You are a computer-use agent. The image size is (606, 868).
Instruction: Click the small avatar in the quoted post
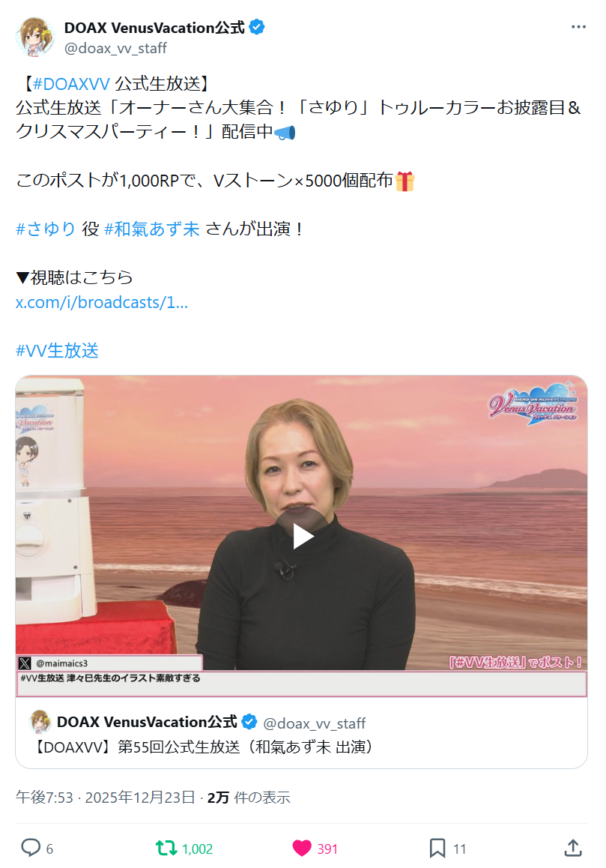pyautogui.click(x=40, y=722)
